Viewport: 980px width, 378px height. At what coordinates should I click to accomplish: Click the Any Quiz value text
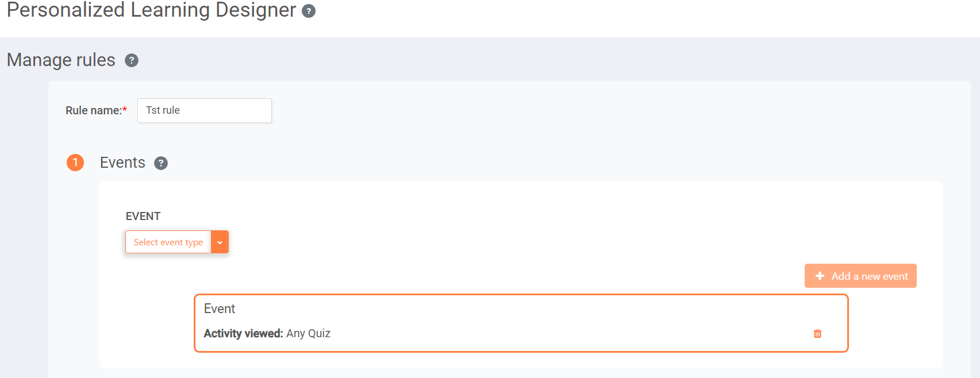[308, 333]
